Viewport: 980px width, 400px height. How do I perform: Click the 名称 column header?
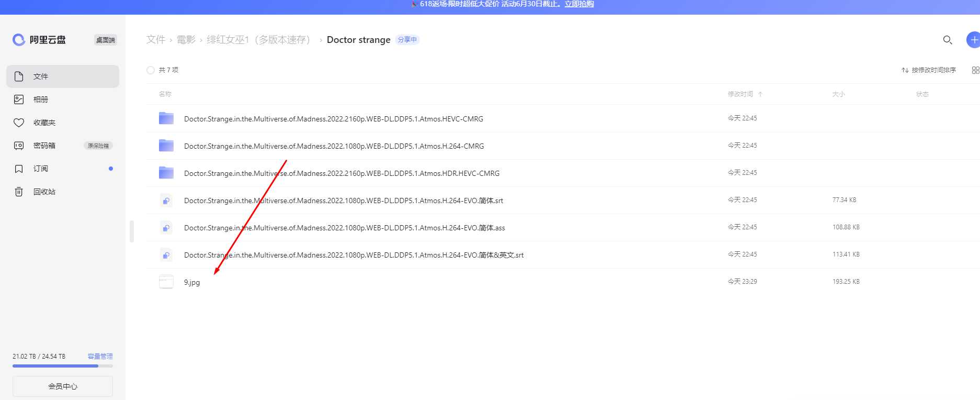pos(165,94)
